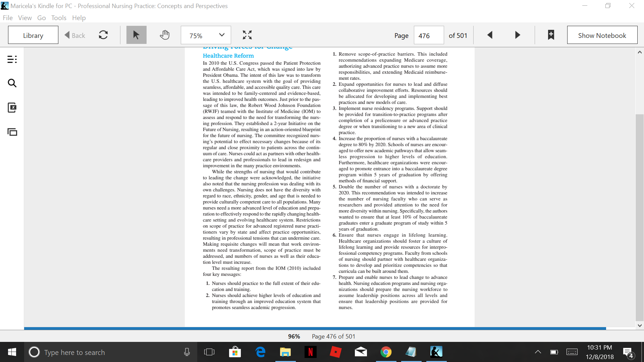
Task: Click the Healthcare Reform heading
Action: [x=228, y=56]
